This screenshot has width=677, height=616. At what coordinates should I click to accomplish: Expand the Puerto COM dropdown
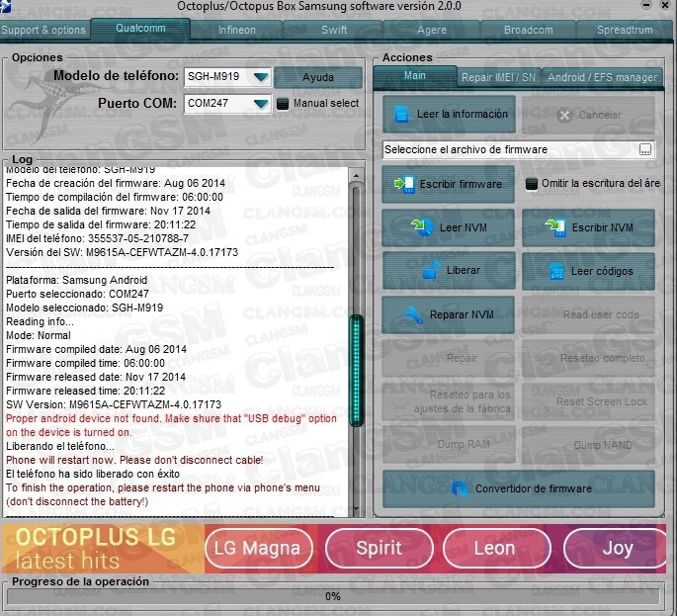[x=261, y=104]
